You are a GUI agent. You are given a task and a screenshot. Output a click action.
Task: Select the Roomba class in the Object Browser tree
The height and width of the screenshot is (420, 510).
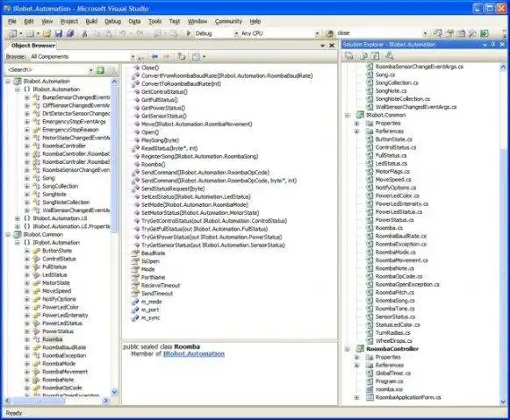(x=52, y=339)
